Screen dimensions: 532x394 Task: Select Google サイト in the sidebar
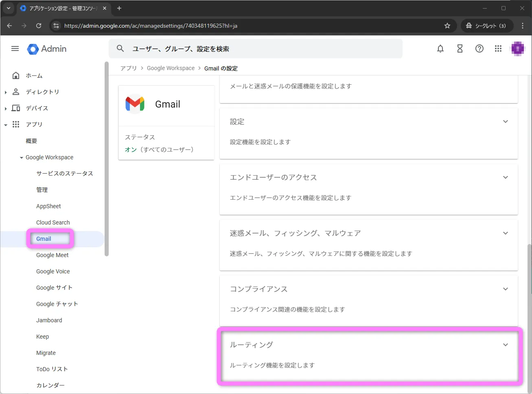coord(54,288)
